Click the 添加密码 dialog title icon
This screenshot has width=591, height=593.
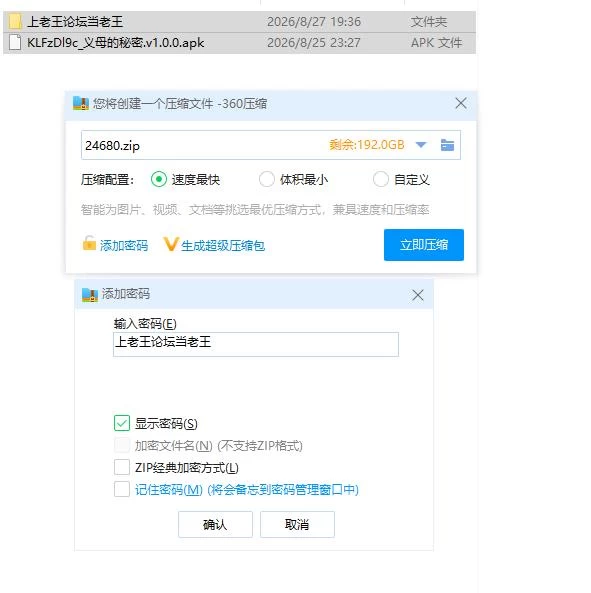click(90, 295)
